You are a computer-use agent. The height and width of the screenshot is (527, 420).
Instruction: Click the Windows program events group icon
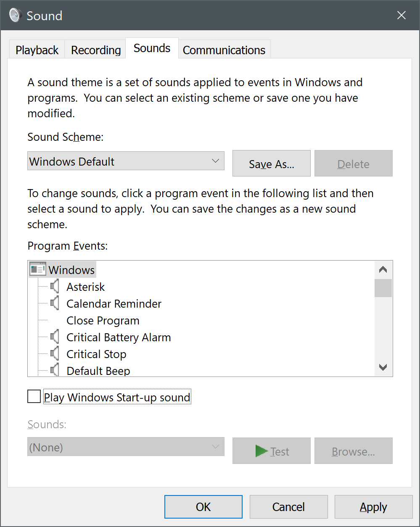pos(38,269)
